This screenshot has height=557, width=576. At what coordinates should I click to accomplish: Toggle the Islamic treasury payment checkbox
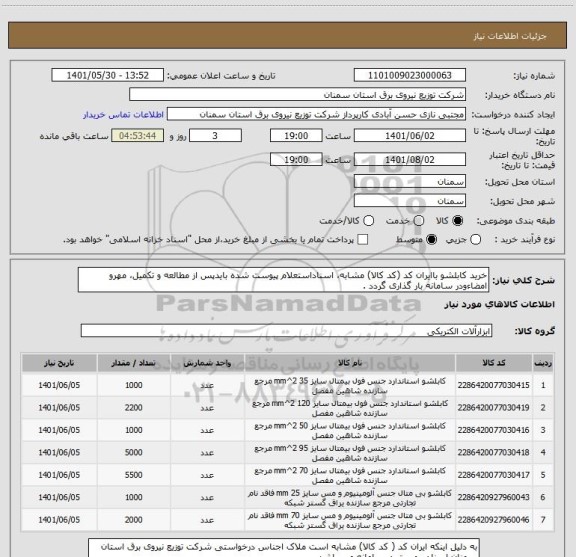(x=363, y=240)
